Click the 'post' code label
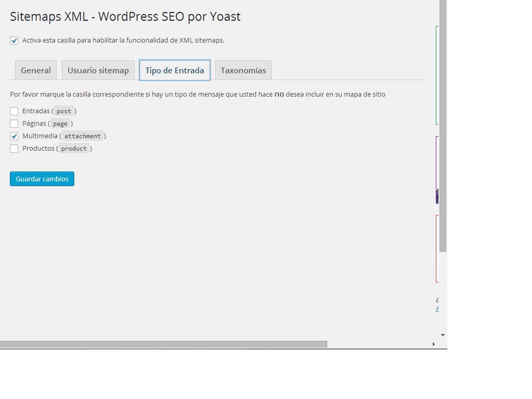 coord(64,111)
